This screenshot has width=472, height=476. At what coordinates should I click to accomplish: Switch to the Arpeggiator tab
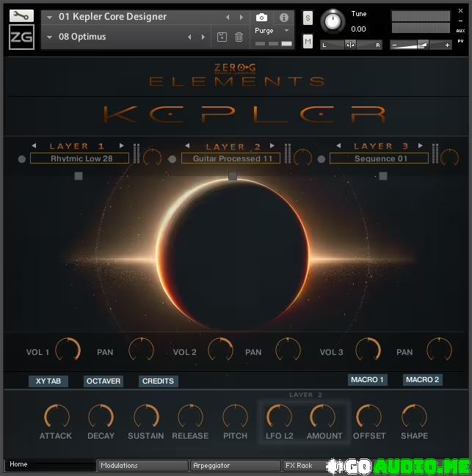pyautogui.click(x=234, y=465)
